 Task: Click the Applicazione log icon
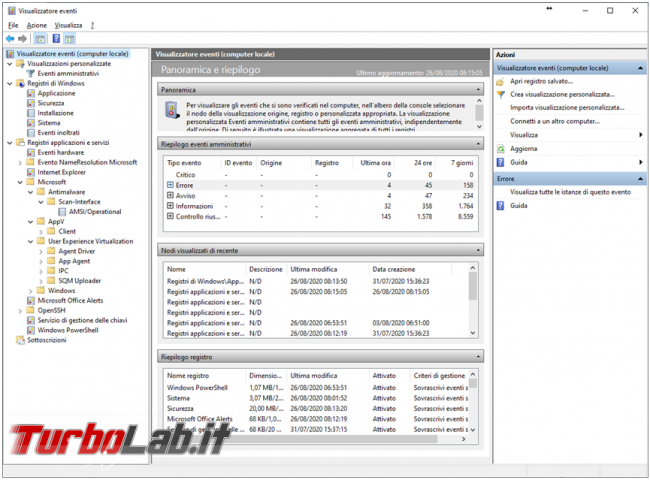31,93
